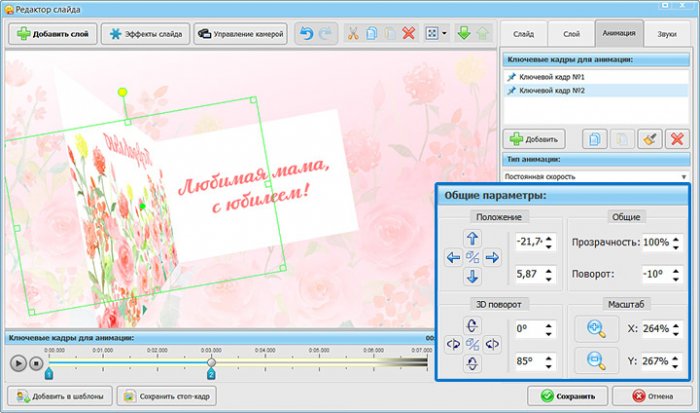700x413 pixels.
Task: Delete keyframe with red X button
Action: pos(677,138)
